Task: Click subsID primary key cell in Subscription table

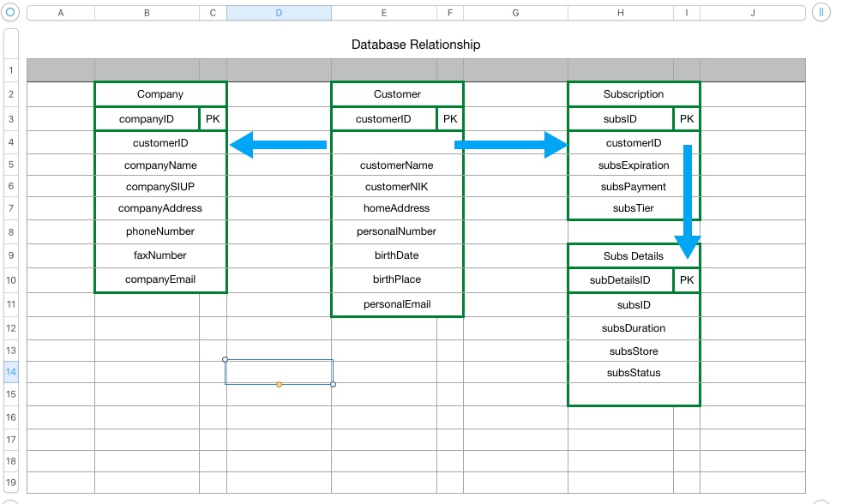Action: pyautogui.click(x=621, y=118)
